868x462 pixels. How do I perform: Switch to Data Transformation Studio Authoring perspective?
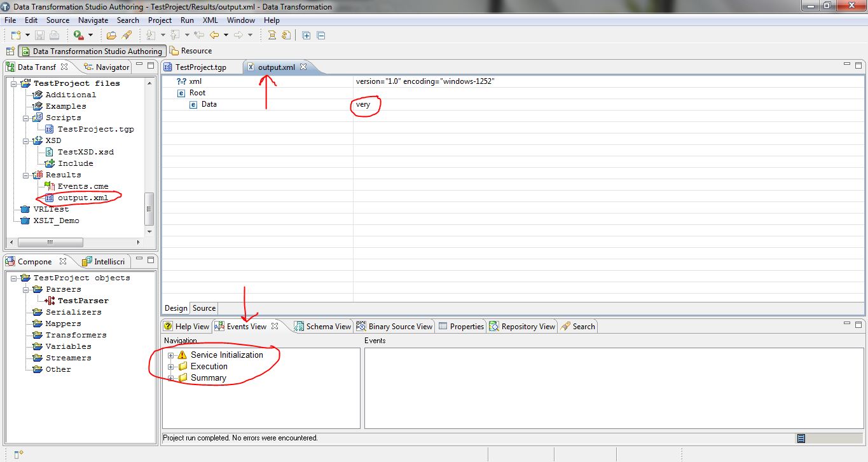92,51
